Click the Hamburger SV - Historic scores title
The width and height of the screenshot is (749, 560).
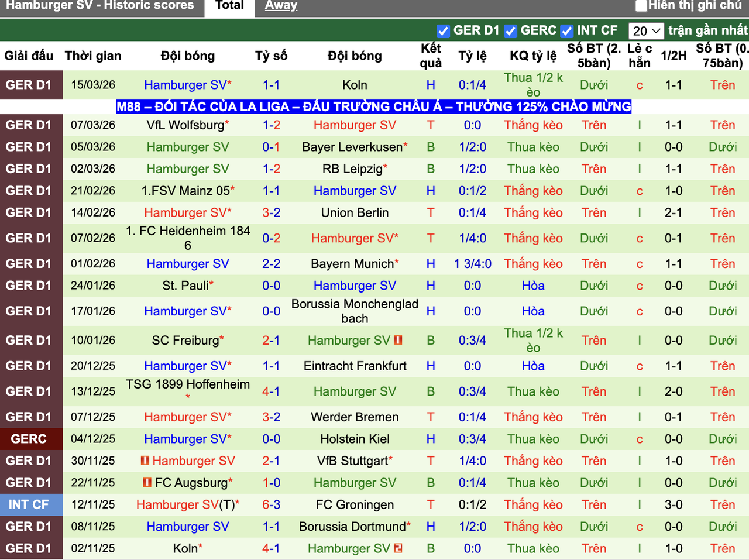click(100, 5)
